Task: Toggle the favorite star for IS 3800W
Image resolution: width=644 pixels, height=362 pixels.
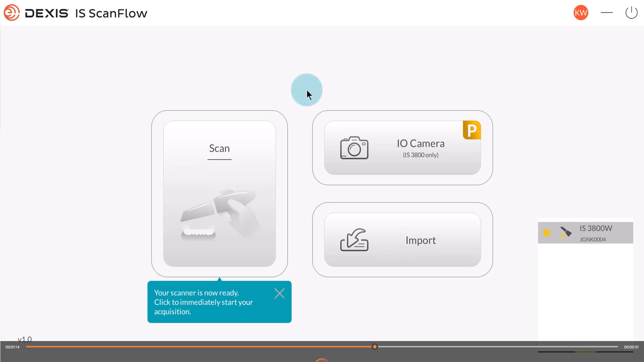Action: [547, 232]
